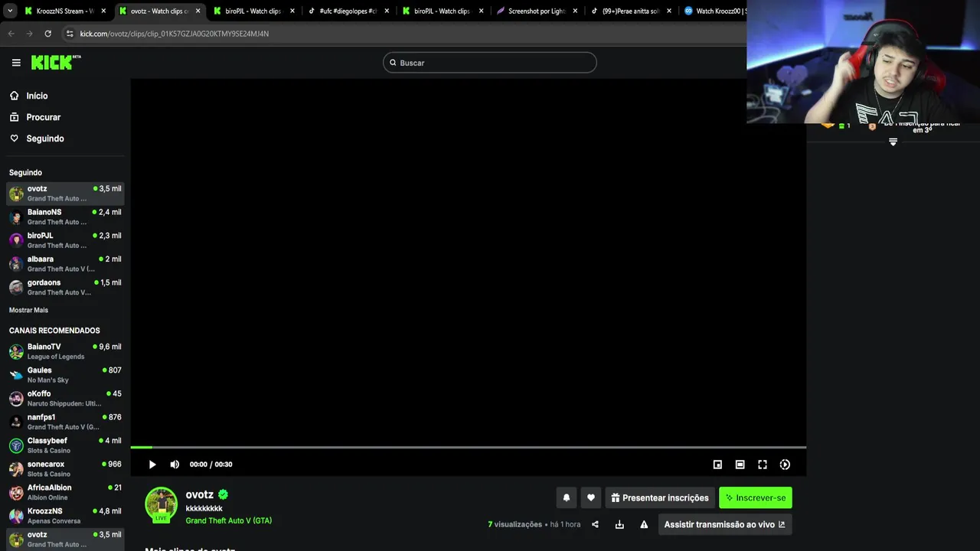Open ovotz channel avatar
The width and height of the screenshot is (980, 551).
click(x=162, y=505)
